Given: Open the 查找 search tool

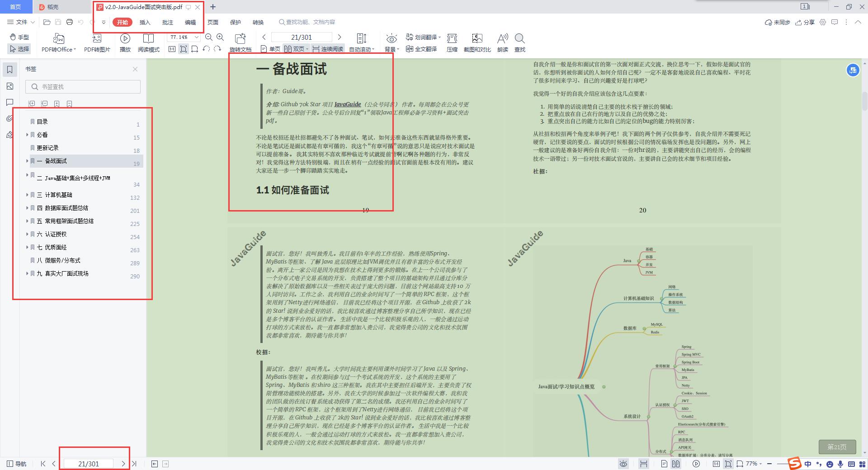Looking at the screenshot, I should tap(520, 43).
